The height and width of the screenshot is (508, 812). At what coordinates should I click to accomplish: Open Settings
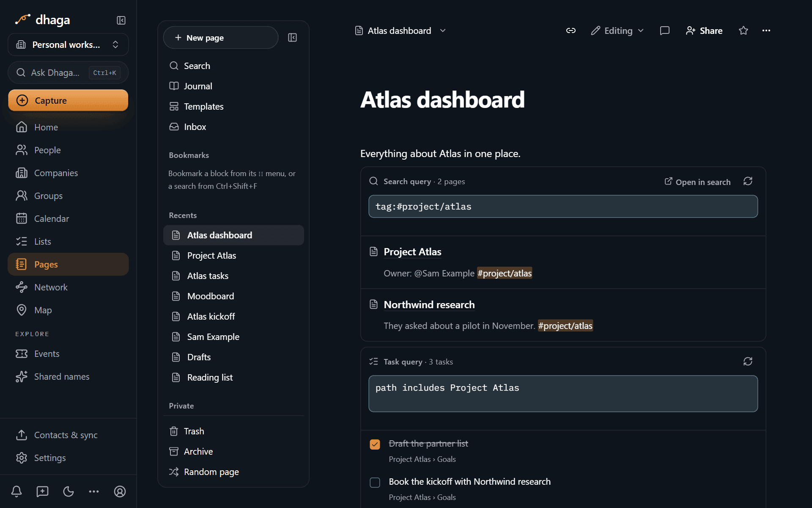coord(68,458)
